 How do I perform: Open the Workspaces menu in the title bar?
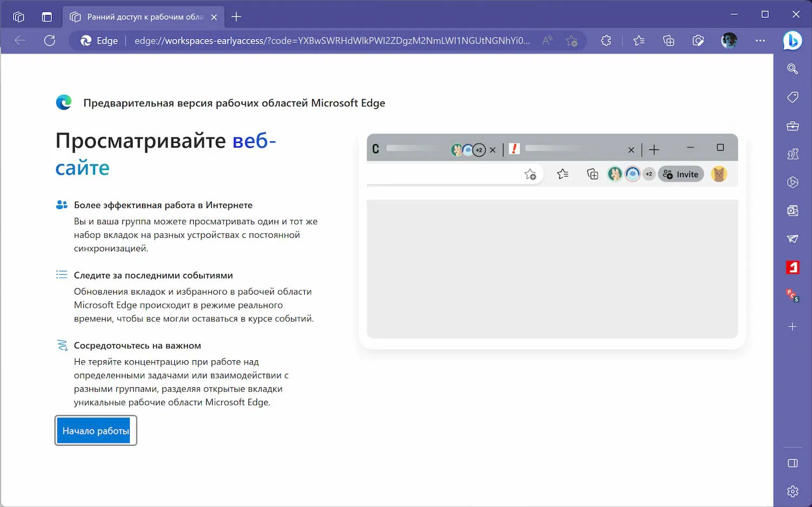coord(18,17)
